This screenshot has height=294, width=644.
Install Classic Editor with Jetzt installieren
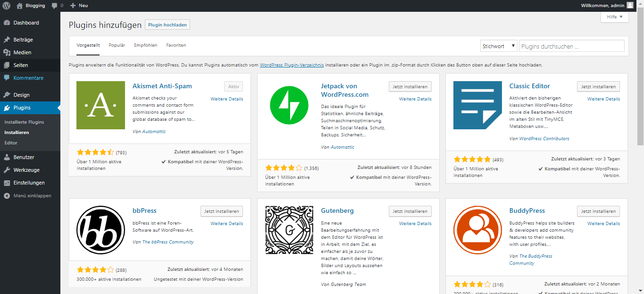click(598, 86)
